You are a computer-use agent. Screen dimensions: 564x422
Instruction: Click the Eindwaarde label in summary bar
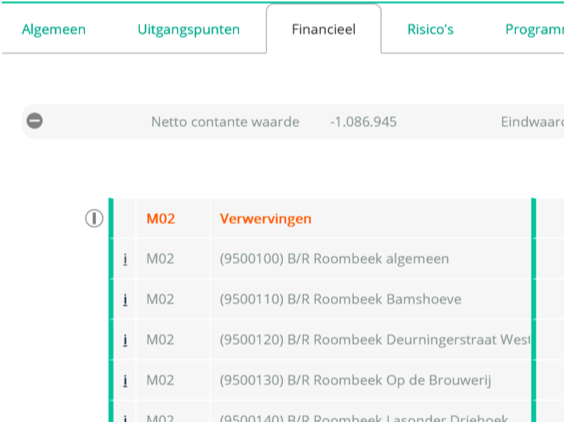[532, 122]
